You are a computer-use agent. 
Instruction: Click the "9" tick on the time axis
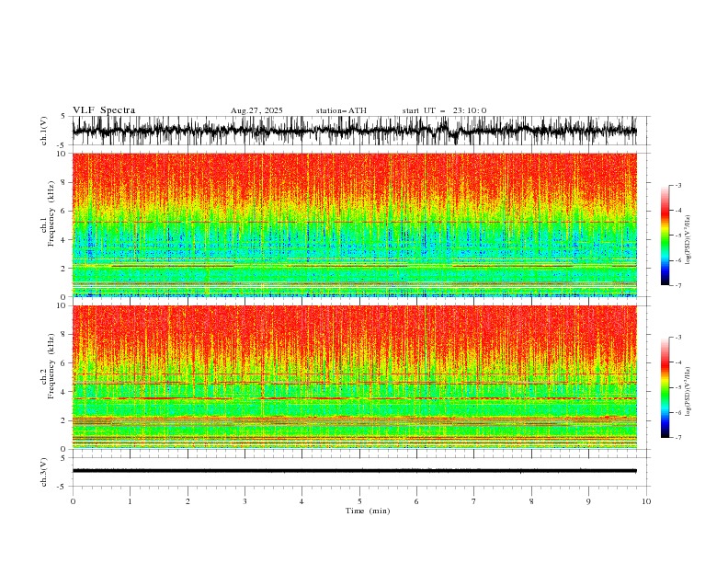(x=588, y=501)
